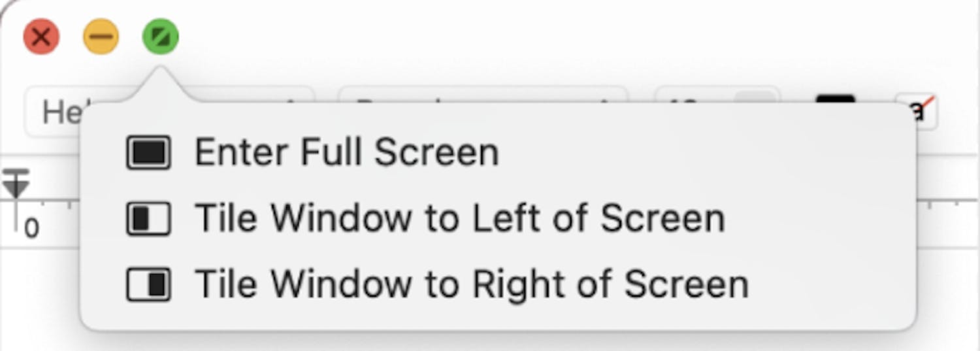The width and height of the screenshot is (980, 351).
Task: Click the red close window button
Action: (41, 36)
